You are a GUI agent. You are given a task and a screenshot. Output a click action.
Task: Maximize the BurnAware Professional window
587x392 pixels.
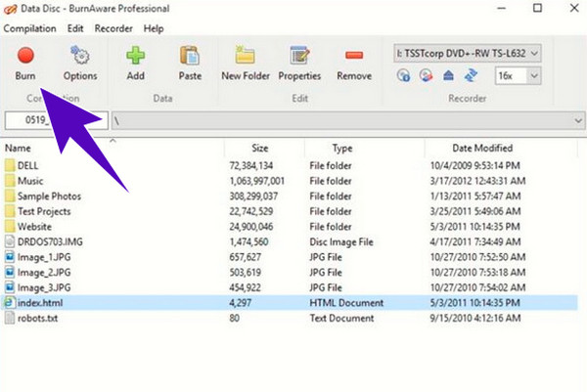(537, 8)
